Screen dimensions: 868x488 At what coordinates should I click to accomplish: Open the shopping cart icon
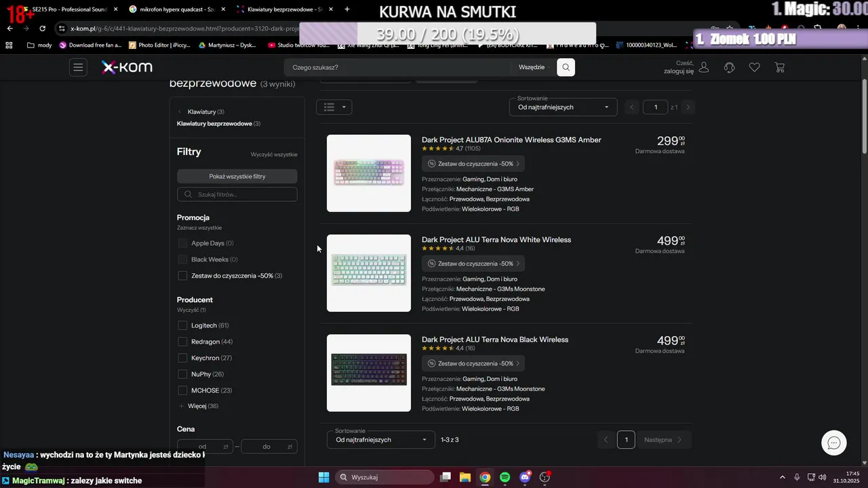pos(780,67)
